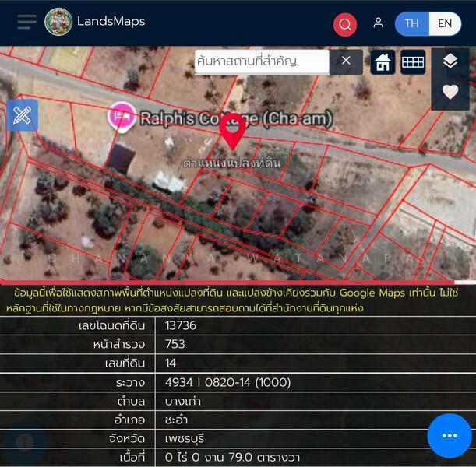Click the info icon at bottom left
476x467 pixels.
[24, 441]
